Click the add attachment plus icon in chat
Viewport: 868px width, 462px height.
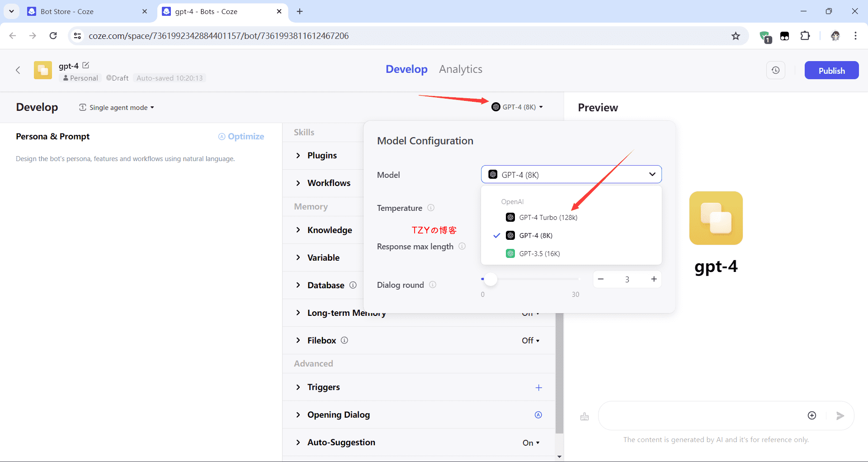pos(812,416)
